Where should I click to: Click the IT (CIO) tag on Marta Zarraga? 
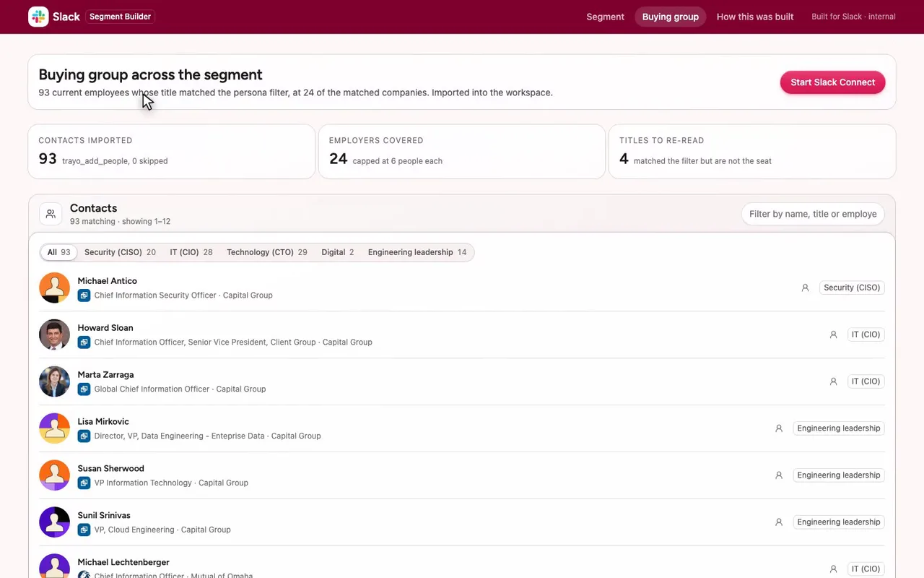(866, 381)
